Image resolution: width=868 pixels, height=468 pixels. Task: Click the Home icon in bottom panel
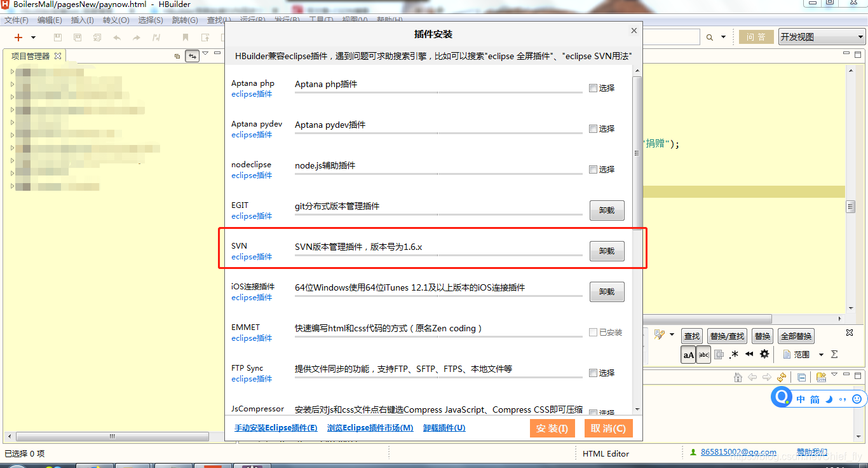click(738, 377)
